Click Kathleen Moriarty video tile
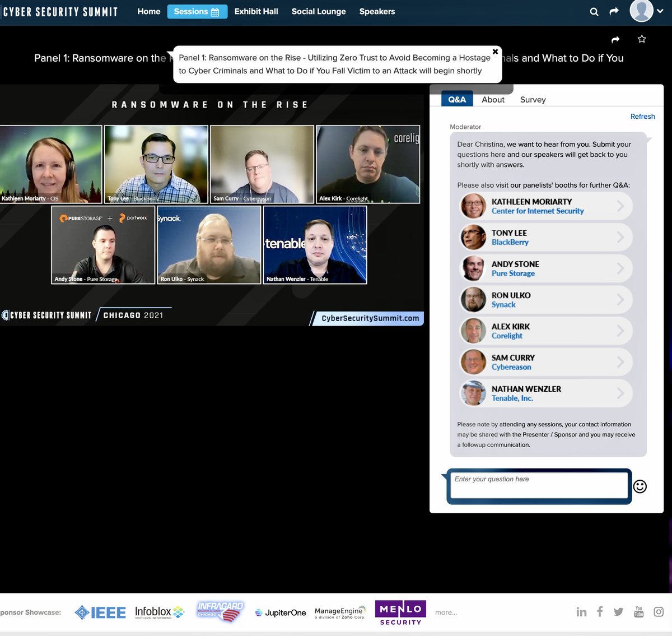672x636 pixels. (50, 164)
